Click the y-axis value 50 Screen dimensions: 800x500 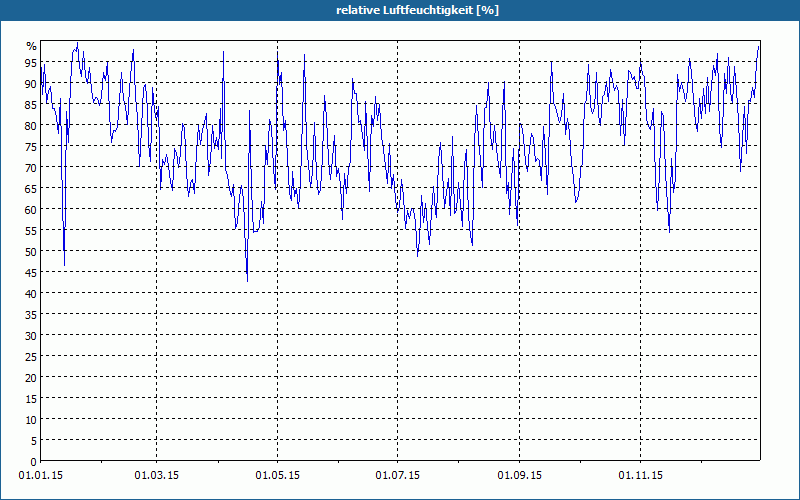point(31,252)
